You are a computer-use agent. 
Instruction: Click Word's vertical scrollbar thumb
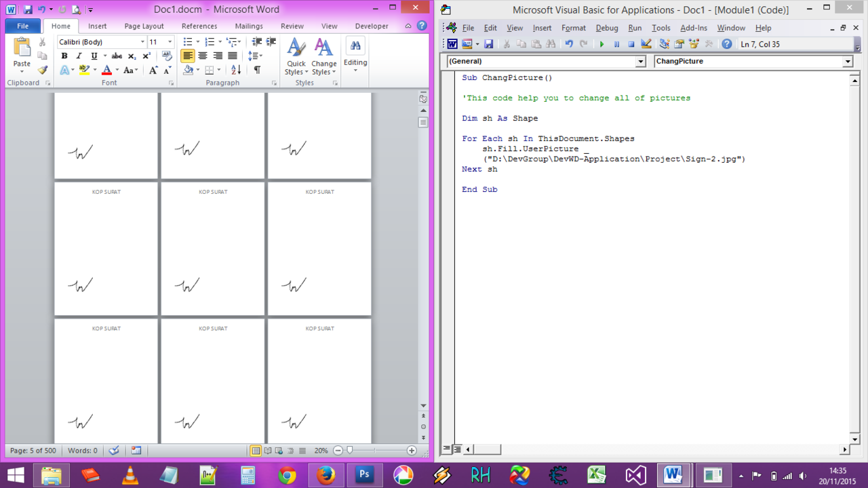coord(423,123)
